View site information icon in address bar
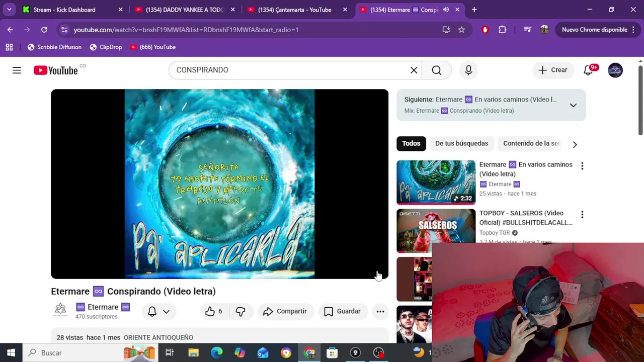The image size is (644, 362). click(x=64, y=30)
